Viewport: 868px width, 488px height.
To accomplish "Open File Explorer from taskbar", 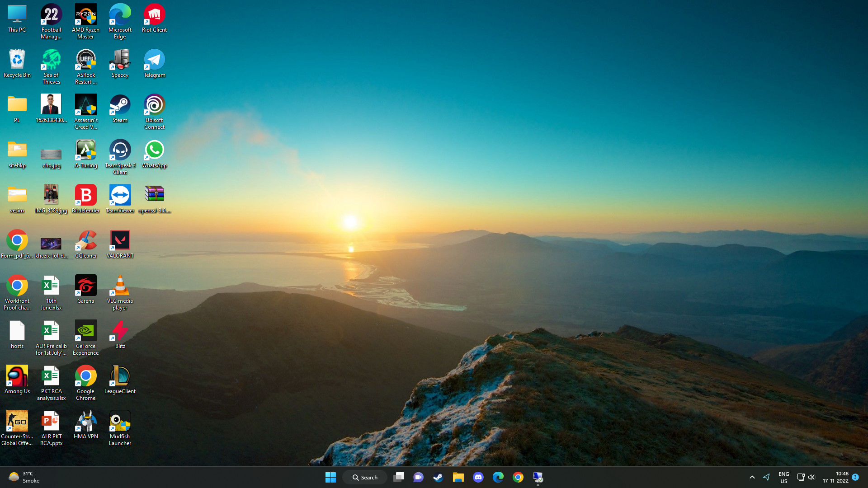I will point(458,477).
